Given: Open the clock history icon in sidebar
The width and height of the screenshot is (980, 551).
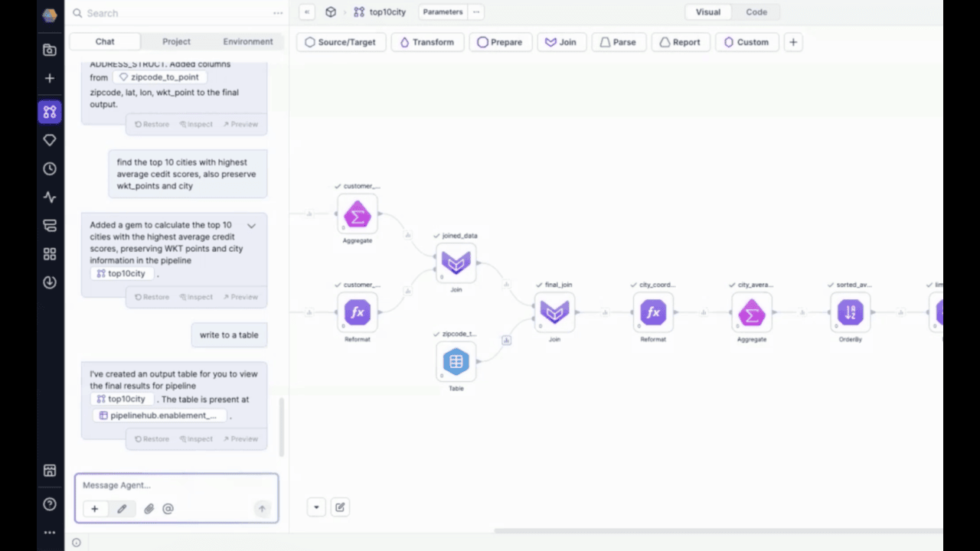Looking at the screenshot, I should point(50,169).
